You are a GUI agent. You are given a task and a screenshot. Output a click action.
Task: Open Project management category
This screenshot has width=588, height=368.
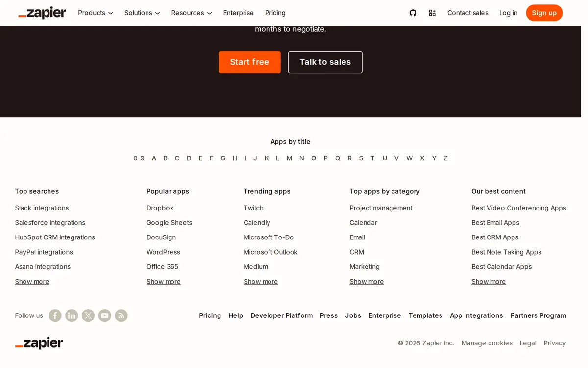click(x=381, y=208)
